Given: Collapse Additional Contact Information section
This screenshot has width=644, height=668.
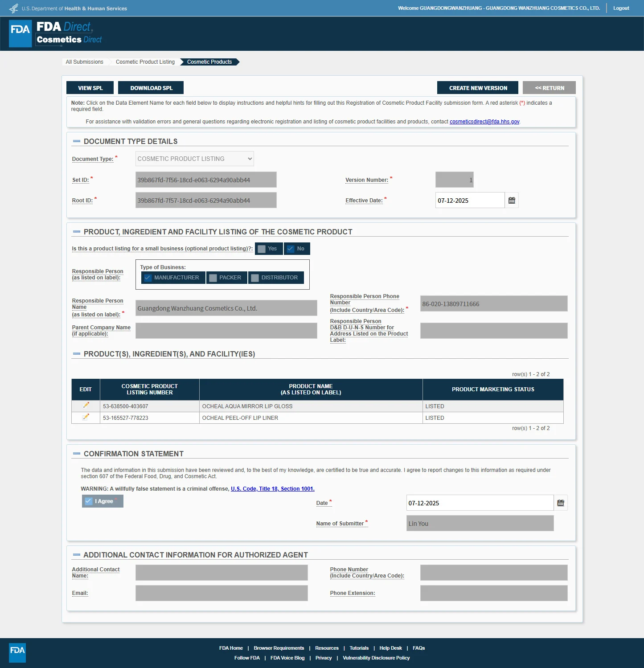Looking at the screenshot, I should tap(77, 555).
